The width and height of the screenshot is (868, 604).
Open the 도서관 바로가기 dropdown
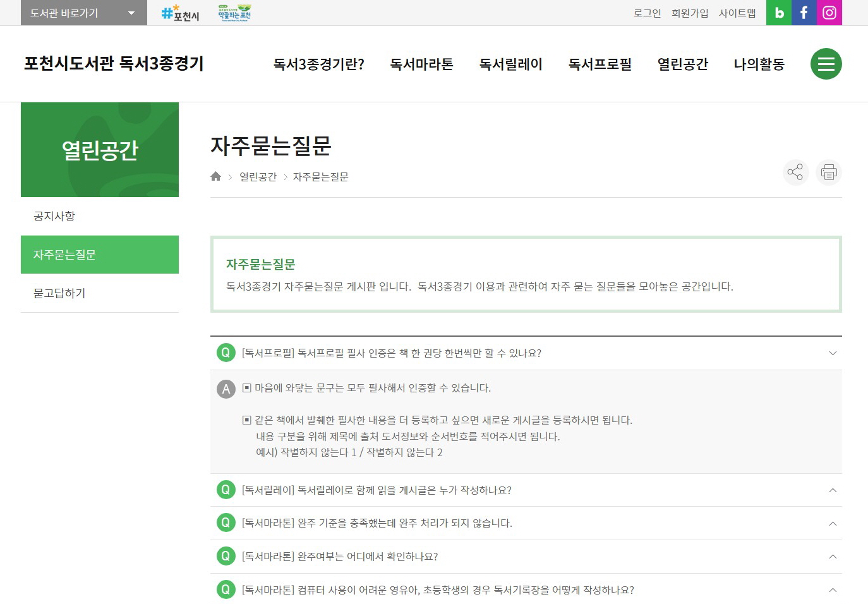pyautogui.click(x=82, y=13)
